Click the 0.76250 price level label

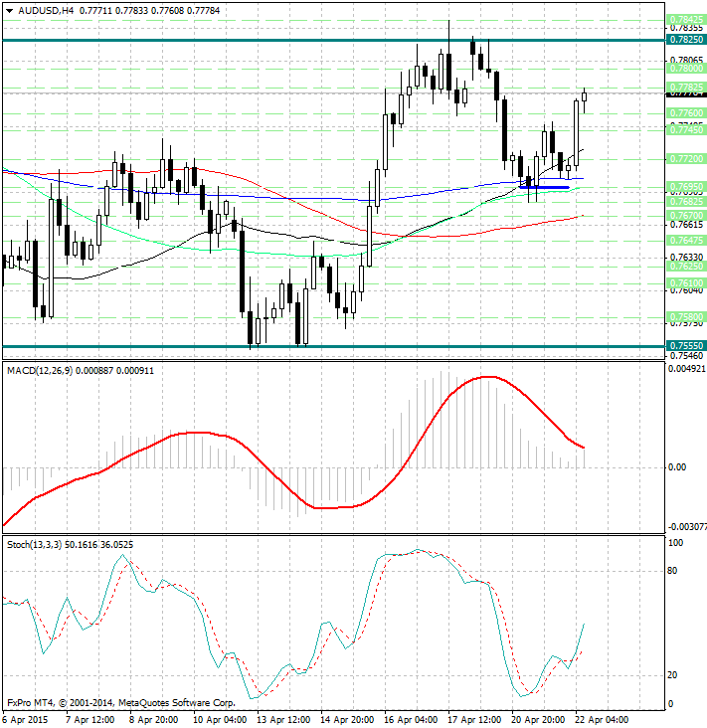686,267
